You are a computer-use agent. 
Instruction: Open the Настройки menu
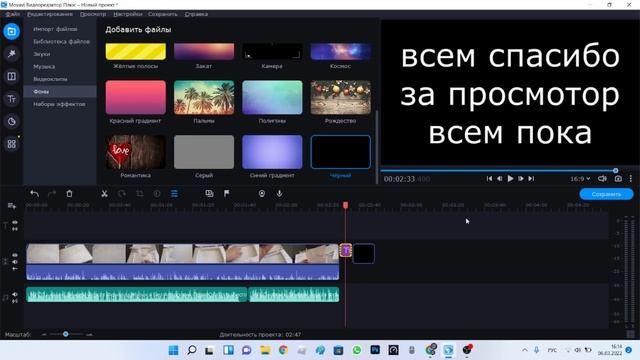pos(128,14)
